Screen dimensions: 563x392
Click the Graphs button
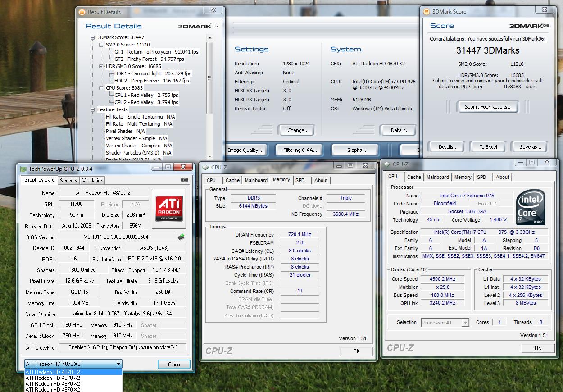(356, 150)
